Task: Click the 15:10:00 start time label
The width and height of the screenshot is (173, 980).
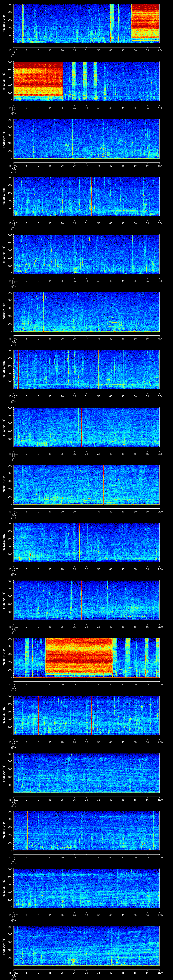Action: click(x=13, y=569)
